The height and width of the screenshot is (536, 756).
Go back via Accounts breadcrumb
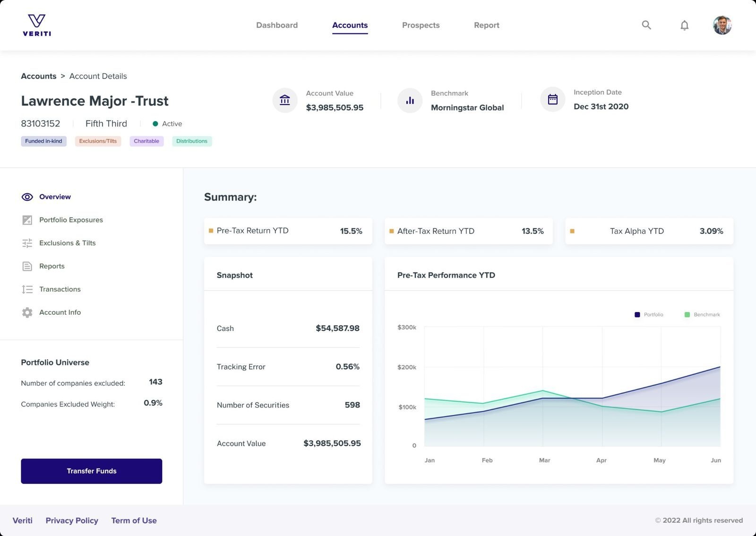[39, 76]
